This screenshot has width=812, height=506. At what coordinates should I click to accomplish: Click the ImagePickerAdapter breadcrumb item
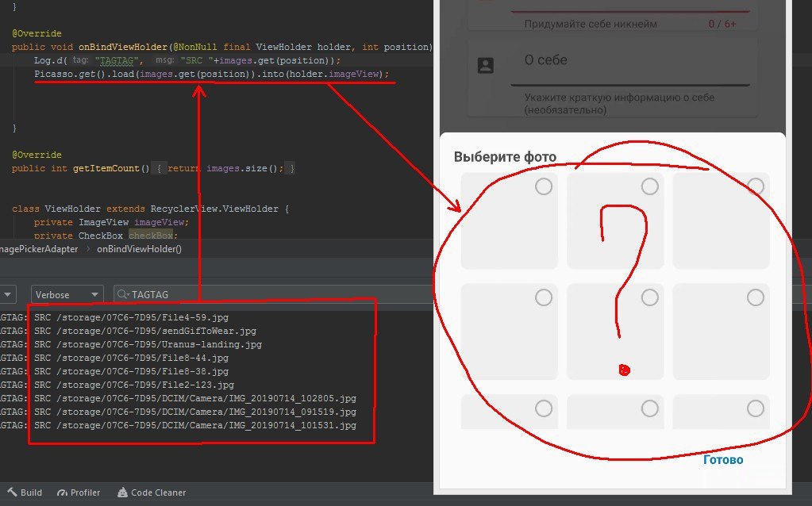[x=39, y=249]
